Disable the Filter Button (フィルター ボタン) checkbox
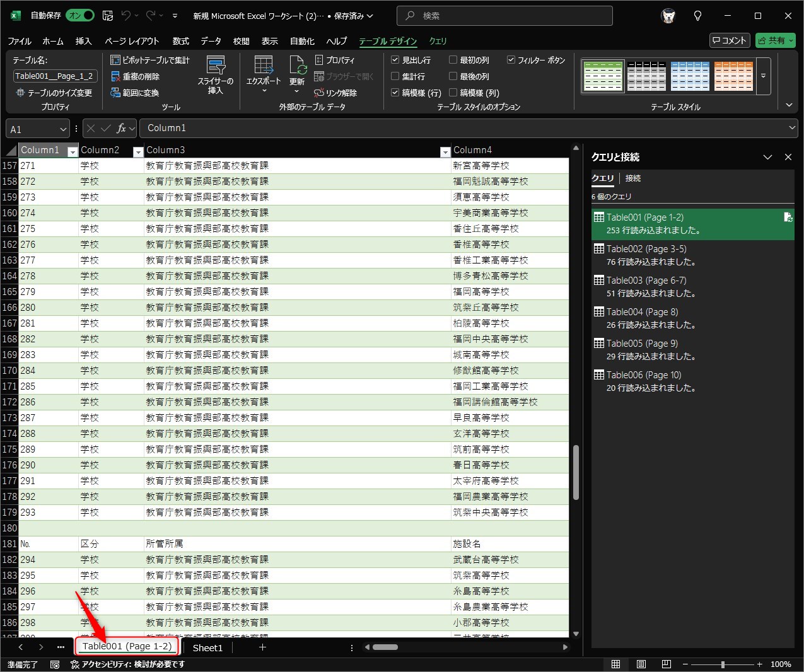 pos(511,60)
